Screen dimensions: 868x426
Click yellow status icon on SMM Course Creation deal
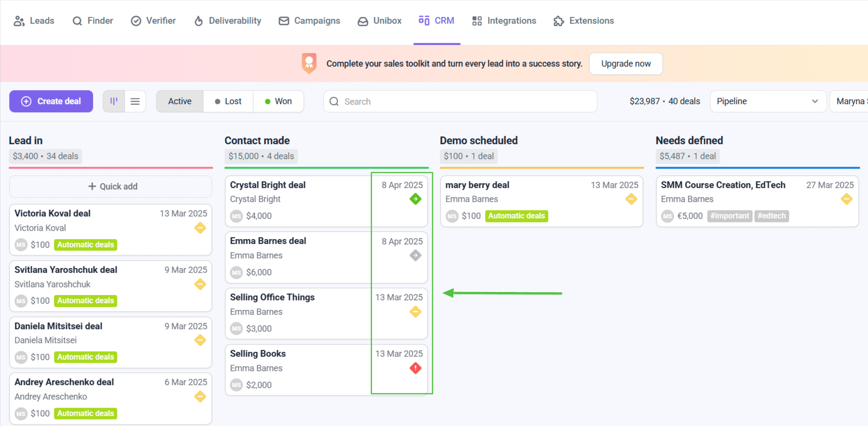coord(846,199)
